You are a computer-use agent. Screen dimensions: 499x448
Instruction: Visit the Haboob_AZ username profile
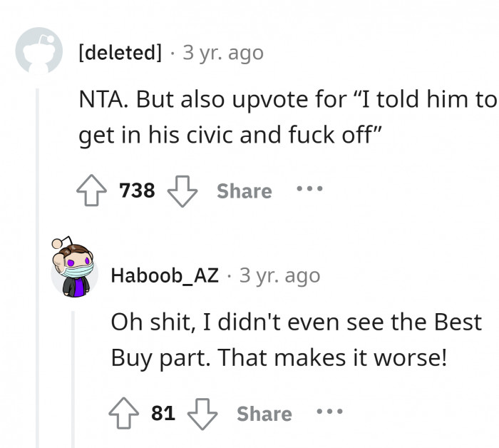(x=165, y=275)
